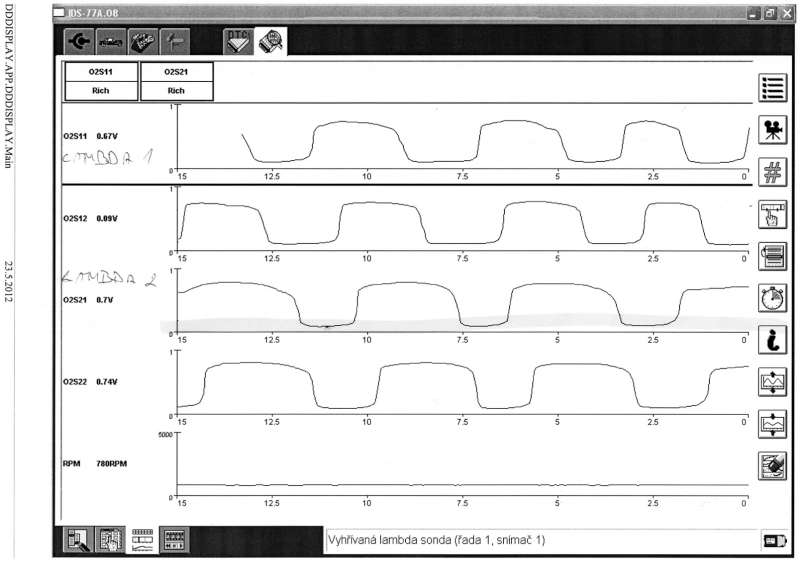Open the vehicle identification tab
Image resolution: width=800 pixels, height=563 pixels.
click(x=111, y=41)
